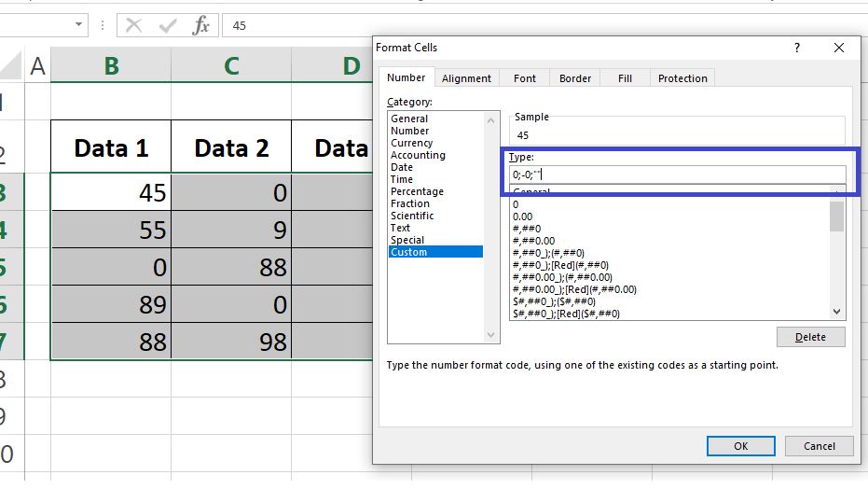
Task: Open the Border tab
Action: [x=574, y=78]
